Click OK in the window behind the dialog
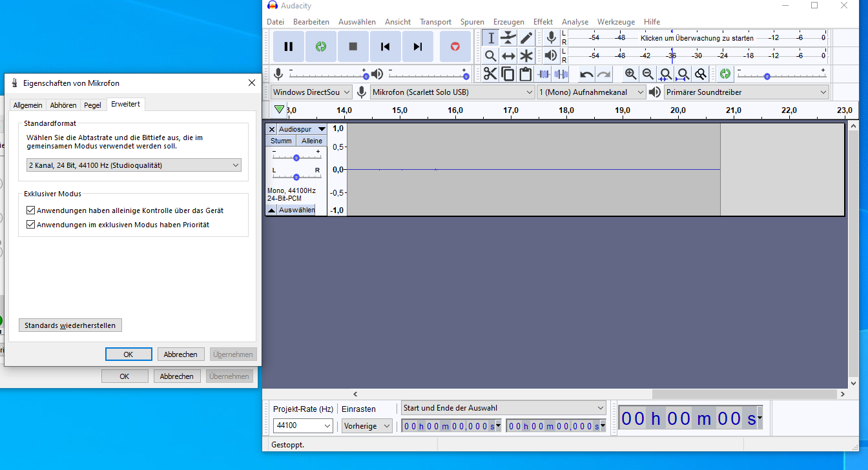868x470 pixels. tap(125, 376)
